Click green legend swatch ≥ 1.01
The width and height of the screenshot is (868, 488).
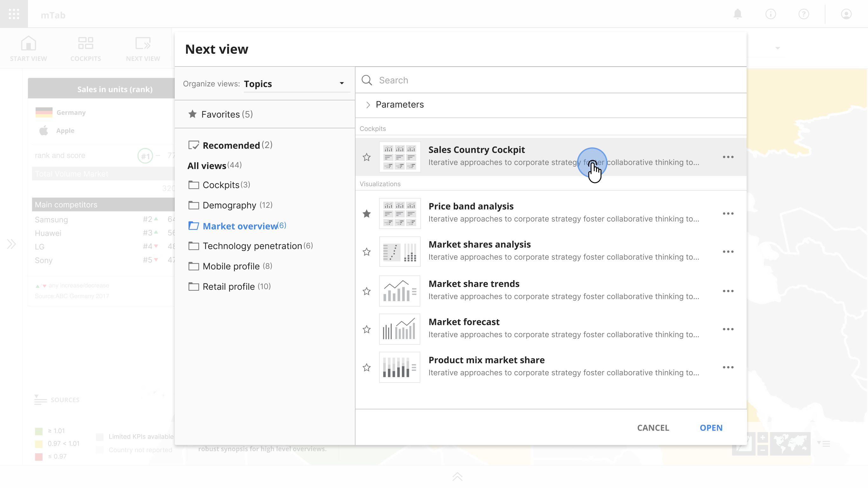(x=39, y=431)
